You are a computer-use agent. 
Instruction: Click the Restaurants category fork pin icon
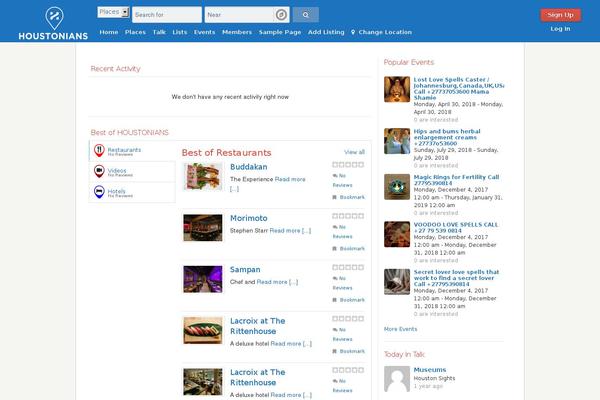tap(99, 150)
